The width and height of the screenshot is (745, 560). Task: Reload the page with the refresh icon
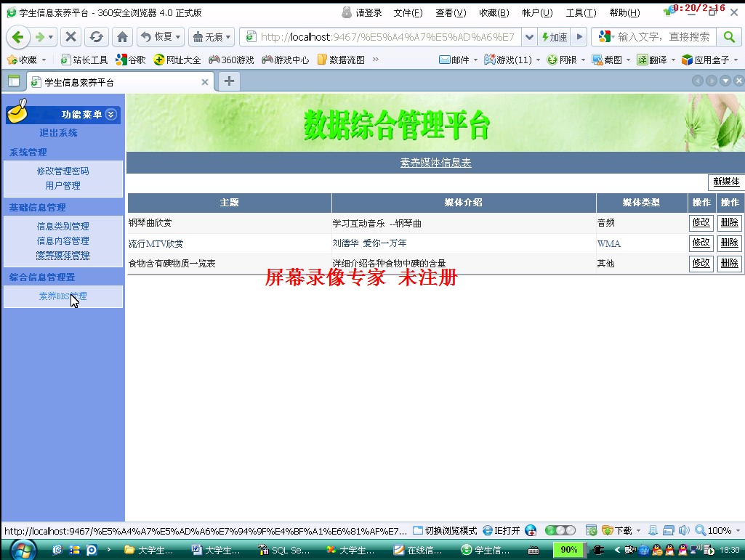pos(97,36)
